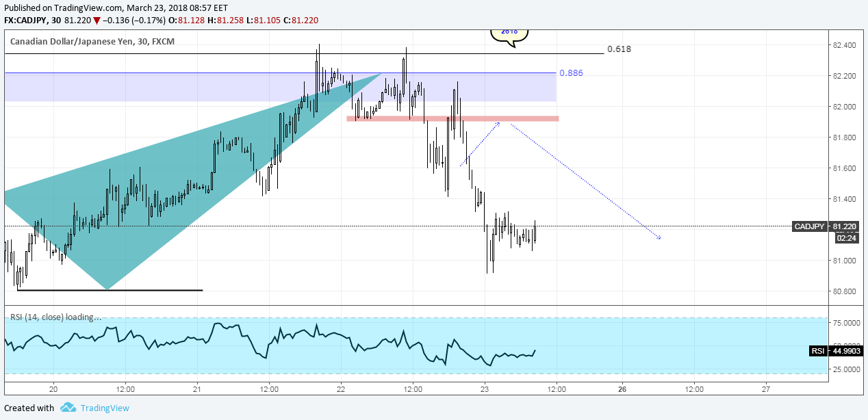Click the 82.000 price axis label
868x420 pixels.
tap(844, 107)
